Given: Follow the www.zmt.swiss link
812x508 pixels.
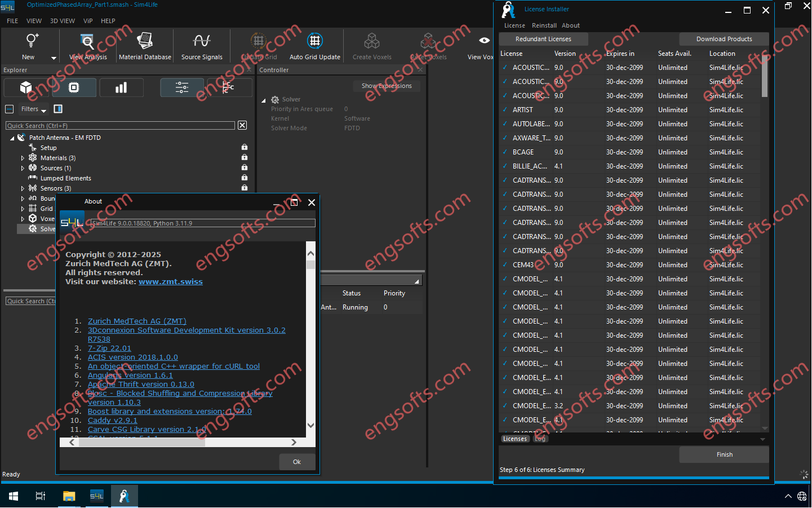Looking at the screenshot, I should point(171,282).
